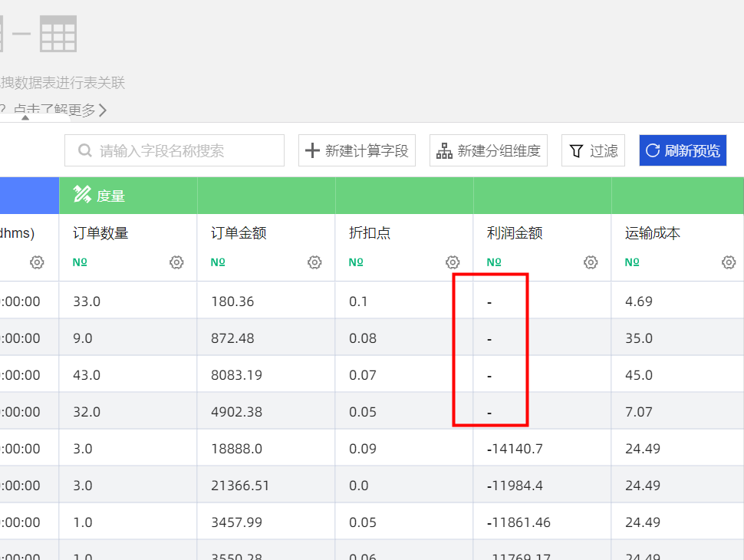
Task: Click numeric type icon under 订单数量
Action: (80, 262)
